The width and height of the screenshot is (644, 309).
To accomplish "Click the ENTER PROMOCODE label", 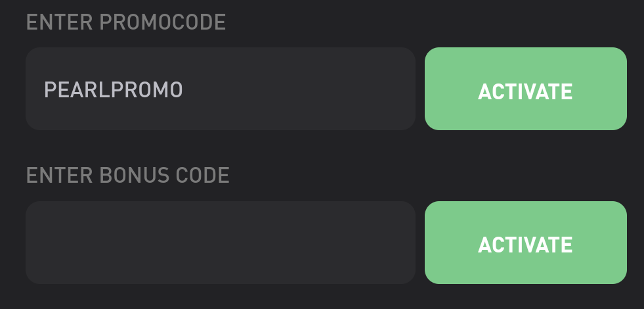I will click(125, 22).
